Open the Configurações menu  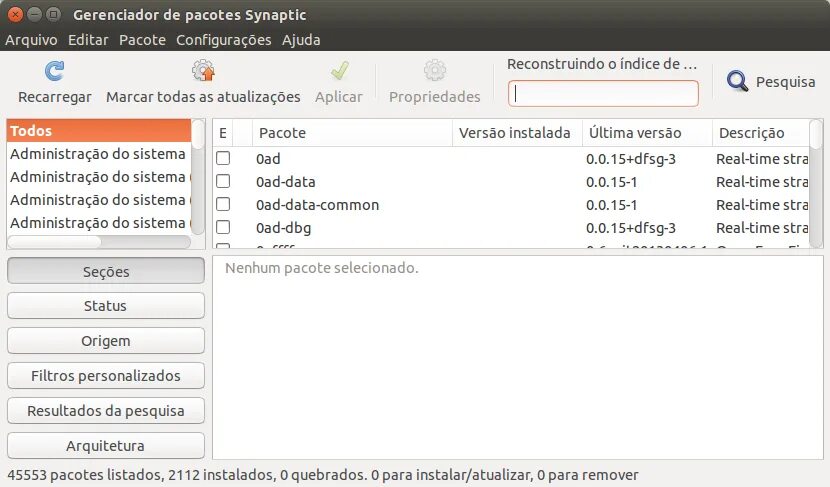click(x=223, y=40)
